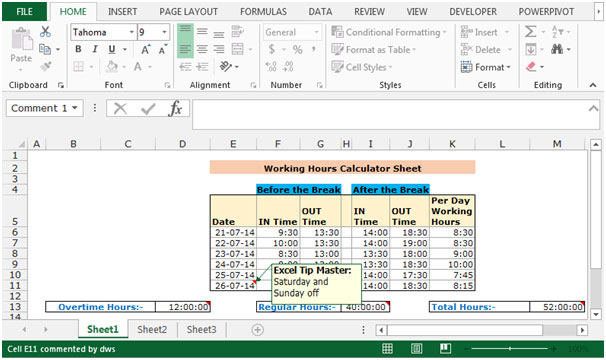Open the FILE tab
Viewport: 606px width, 360px height.
pos(24,12)
